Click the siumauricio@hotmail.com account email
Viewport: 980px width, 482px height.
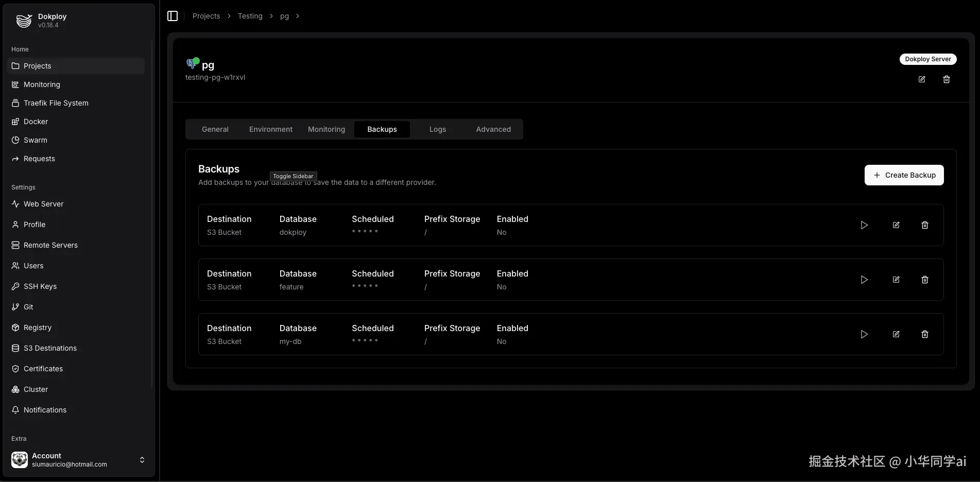pyautogui.click(x=70, y=464)
